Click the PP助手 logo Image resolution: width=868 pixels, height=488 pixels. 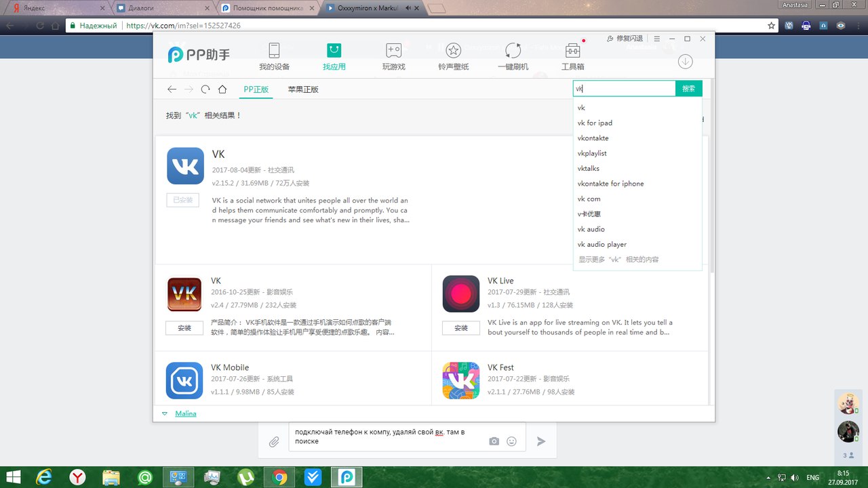click(198, 55)
